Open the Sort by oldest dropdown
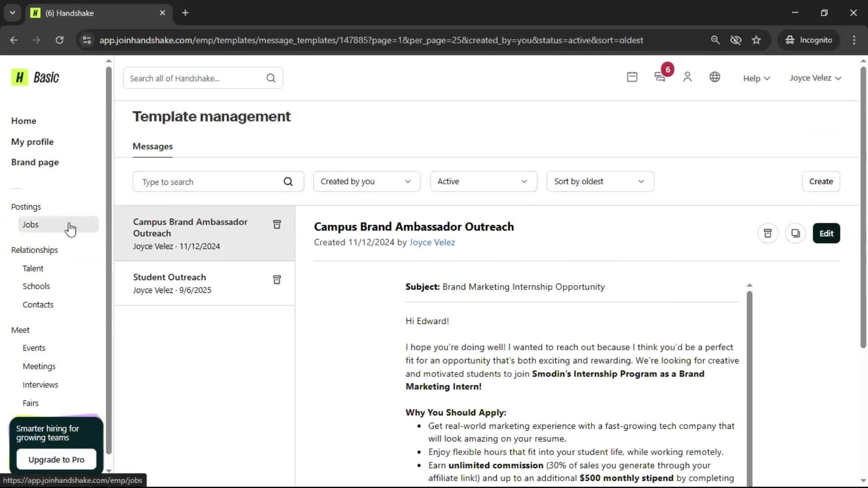The image size is (868, 488). tap(600, 181)
